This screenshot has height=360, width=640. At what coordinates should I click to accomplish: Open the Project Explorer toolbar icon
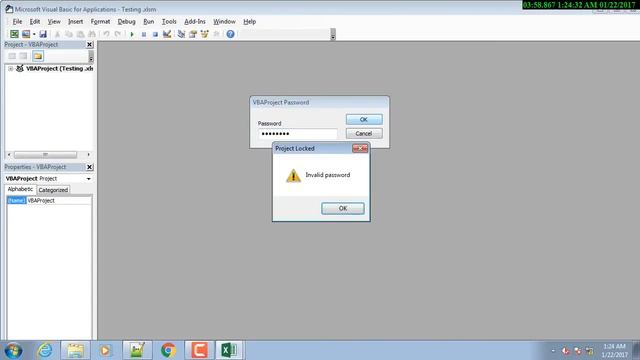(182, 34)
